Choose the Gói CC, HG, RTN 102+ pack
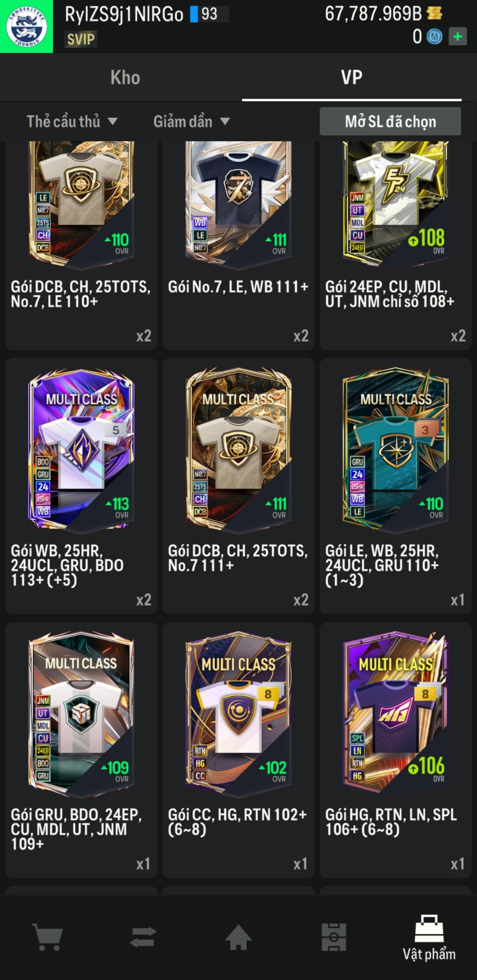Image resolution: width=477 pixels, height=980 pixels. [238, 750]
